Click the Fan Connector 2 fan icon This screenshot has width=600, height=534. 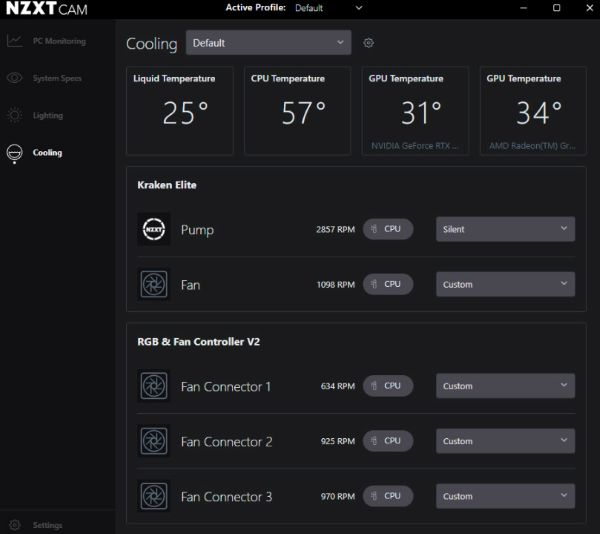pos(154,441)
